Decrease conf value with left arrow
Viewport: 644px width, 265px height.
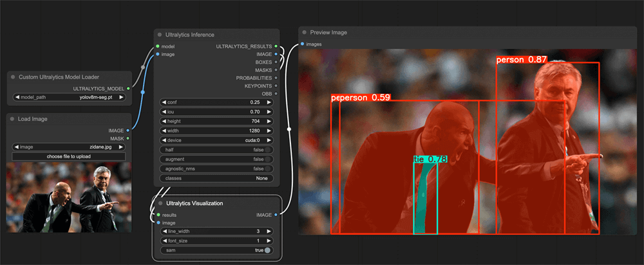164,102
